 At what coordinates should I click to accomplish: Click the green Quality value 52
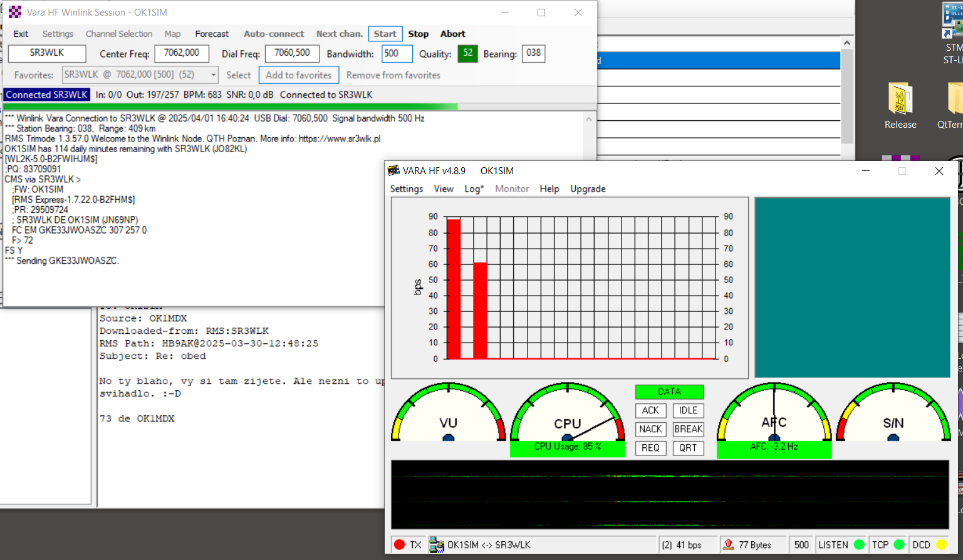468,53
